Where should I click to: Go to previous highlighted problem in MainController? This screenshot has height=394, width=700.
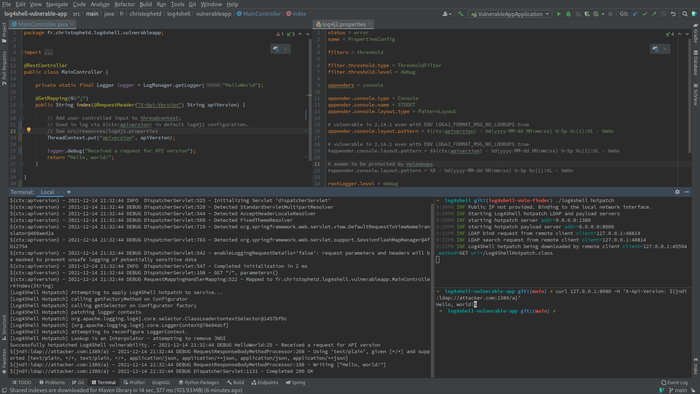[300, 34]
